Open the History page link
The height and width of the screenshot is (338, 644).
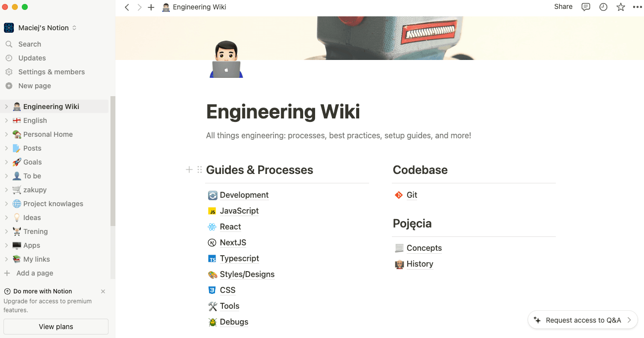tap(420, 264)
